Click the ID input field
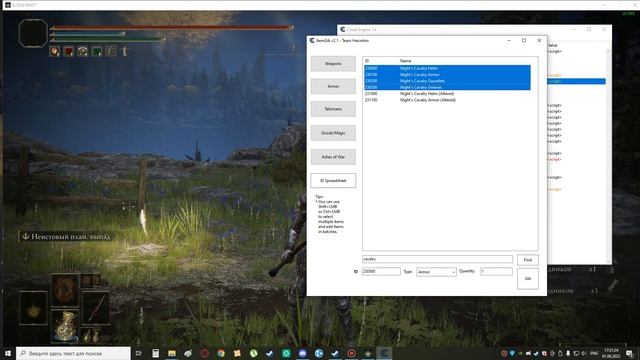The width and height of the screenshot is (640, 360). tap(381, 271)
